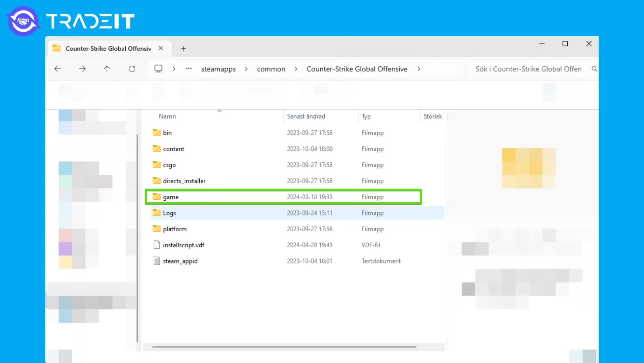Select the platform folder icon
644x363 pixels.
coord(157,229)
